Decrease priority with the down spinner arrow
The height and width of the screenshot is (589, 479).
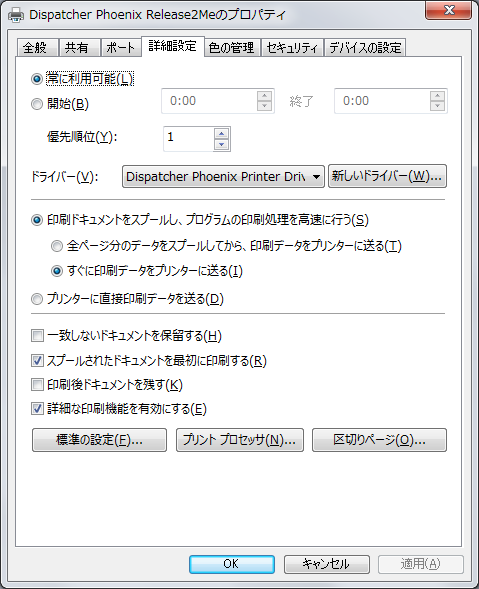(x=222, y=144)
